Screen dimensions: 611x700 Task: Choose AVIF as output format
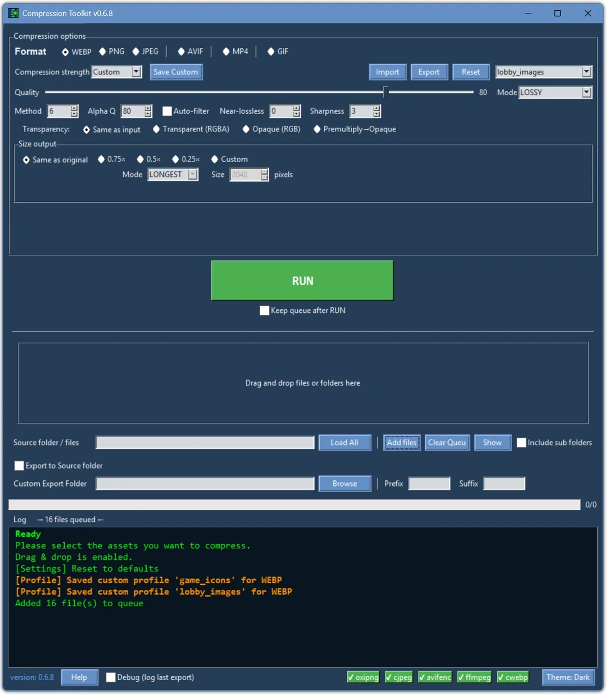[x=181, y=51]
